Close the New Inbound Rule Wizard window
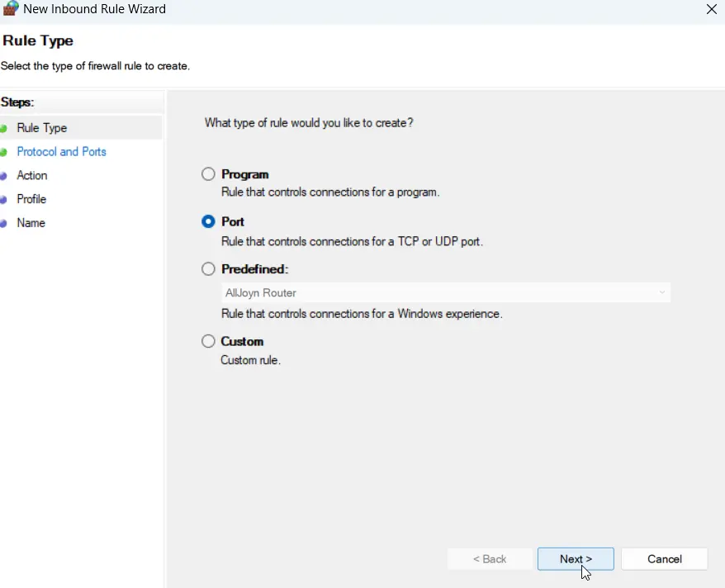Image resolution: width=725 pixels, height=588 pixels. 712,9
